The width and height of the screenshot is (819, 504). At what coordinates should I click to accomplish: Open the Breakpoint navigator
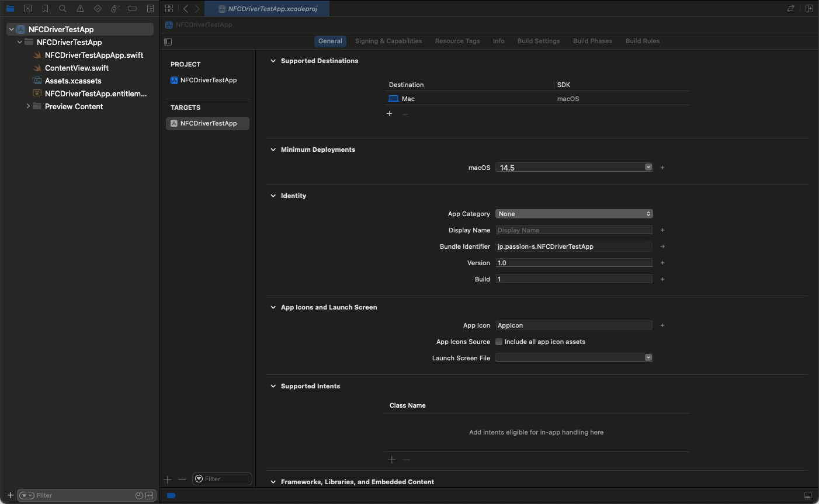coord(133,9)
